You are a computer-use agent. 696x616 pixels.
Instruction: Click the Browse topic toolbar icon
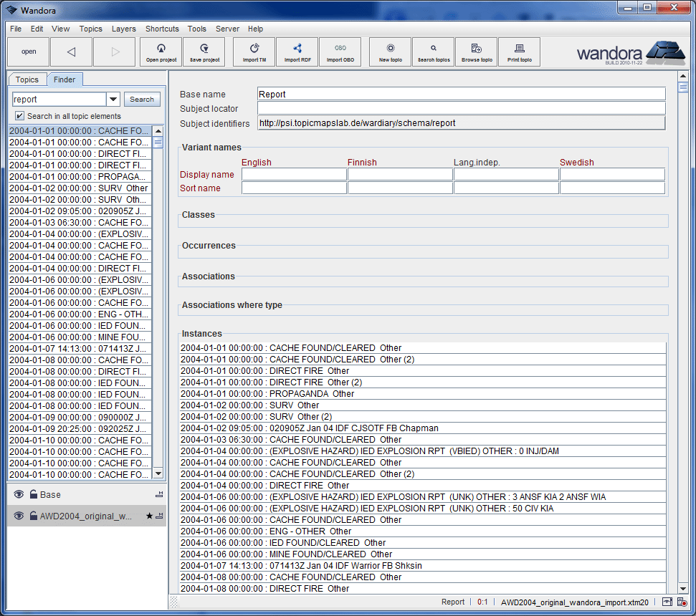click(x=476, y=52)
